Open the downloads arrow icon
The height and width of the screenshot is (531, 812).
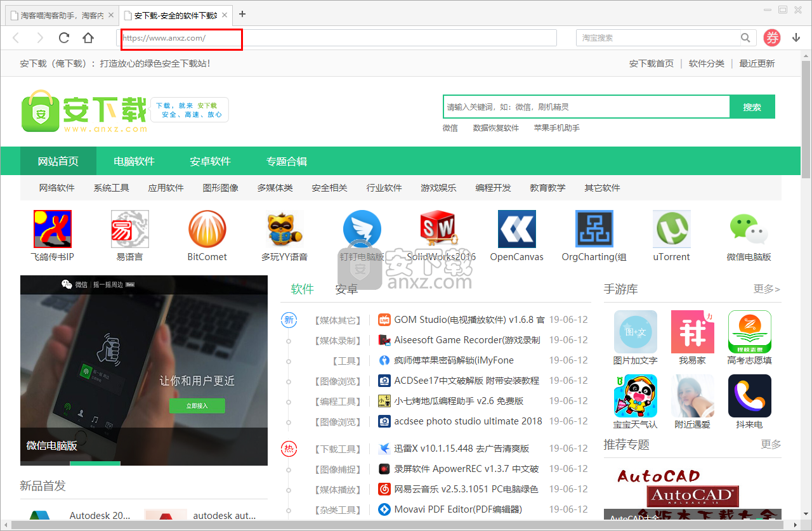point(796,38)
